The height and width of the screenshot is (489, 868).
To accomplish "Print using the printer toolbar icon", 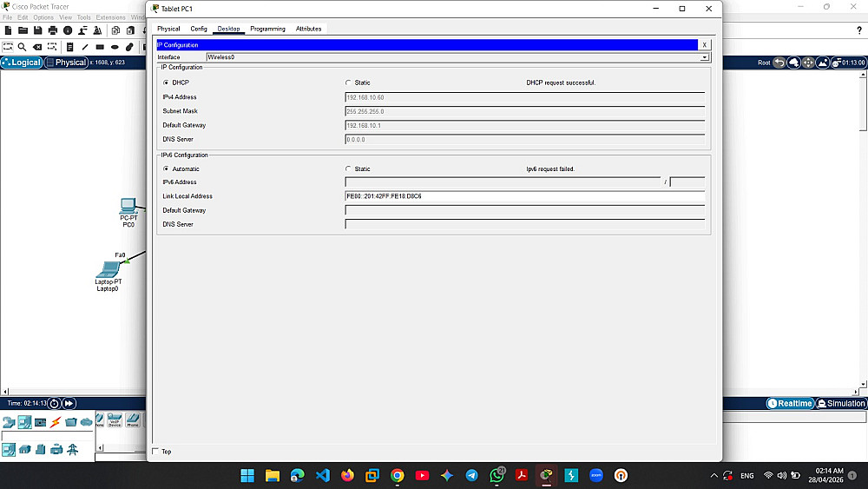I will (x=53, y=30).
